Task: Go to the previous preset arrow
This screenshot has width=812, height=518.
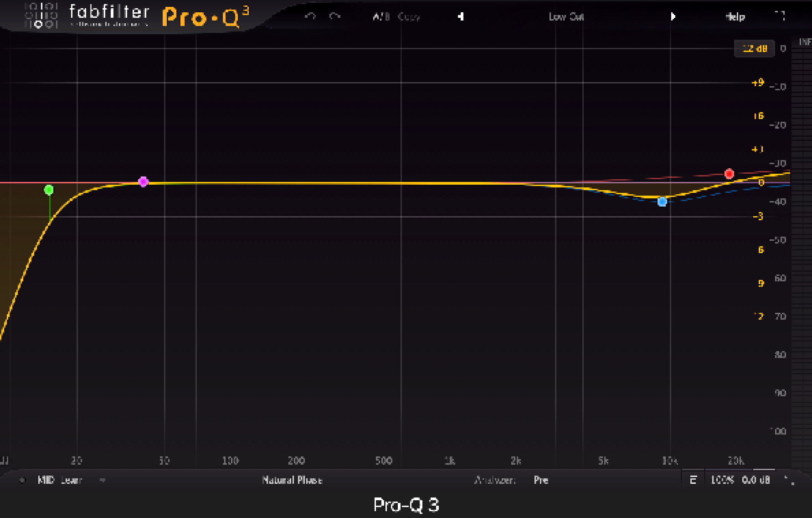Action: (461, 16)
